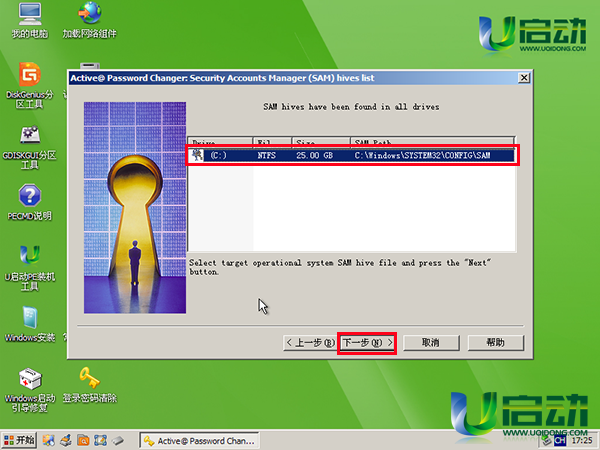The height and width of the screenshot is (450, 600).
Task: Click the Drive column header
Action: click(x=220, y=140)
